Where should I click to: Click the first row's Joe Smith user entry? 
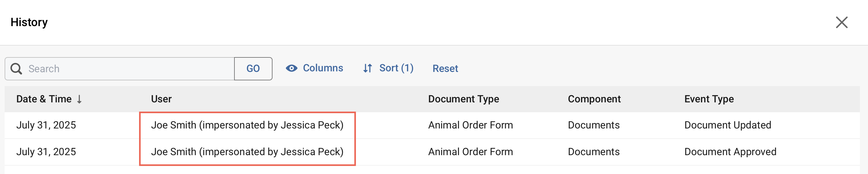coord(247,125)
